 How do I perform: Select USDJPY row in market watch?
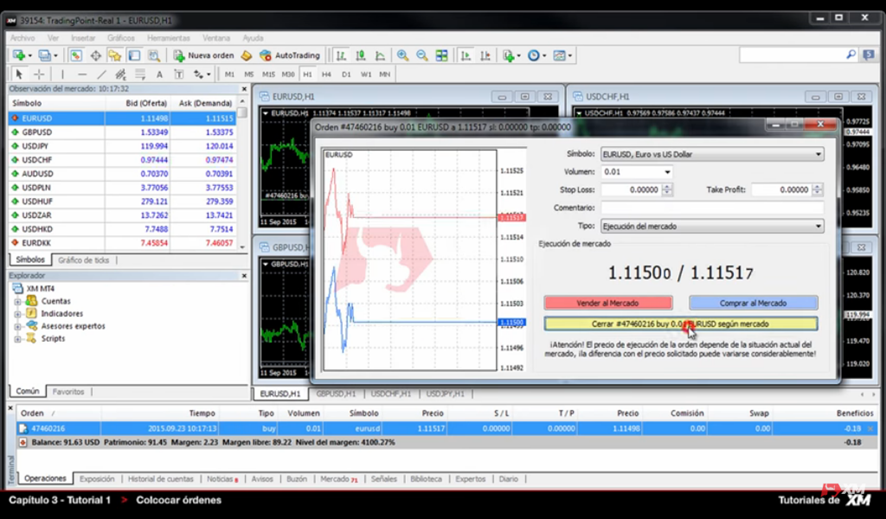click(122, 146)
